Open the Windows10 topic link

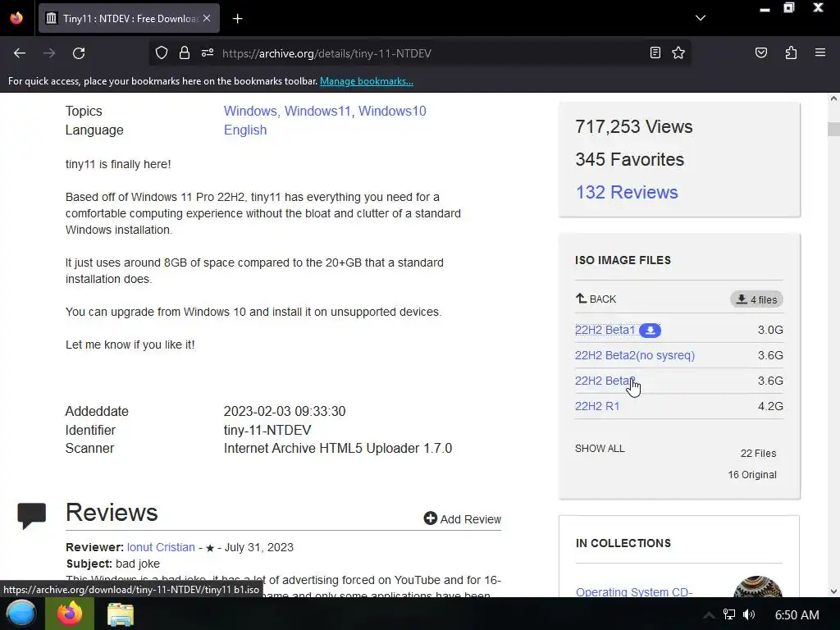pos(392,111)
